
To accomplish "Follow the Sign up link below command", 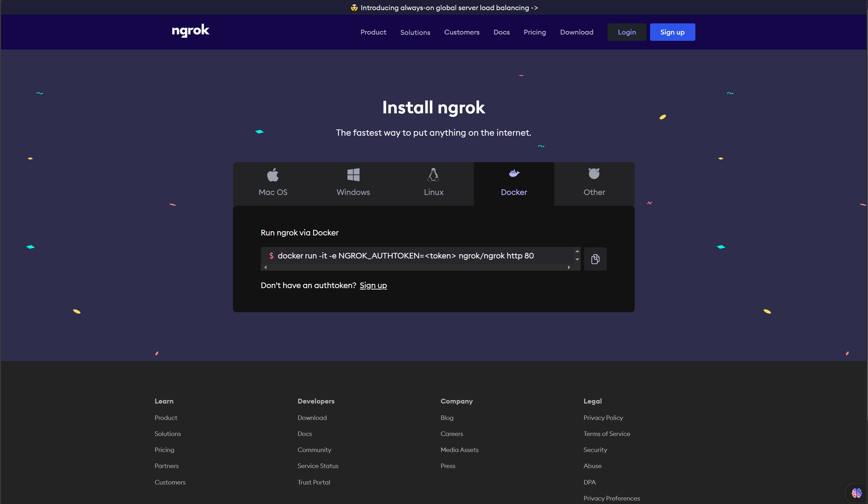I will coord(373,285).
